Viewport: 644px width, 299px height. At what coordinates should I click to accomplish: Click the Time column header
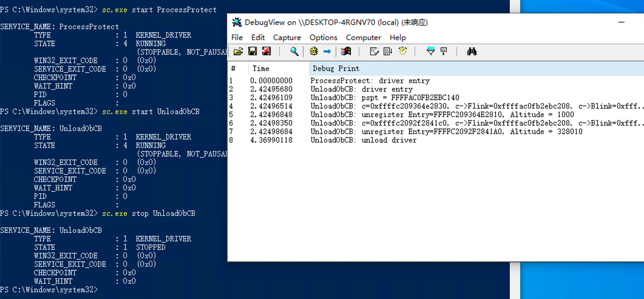pos(261,69)
